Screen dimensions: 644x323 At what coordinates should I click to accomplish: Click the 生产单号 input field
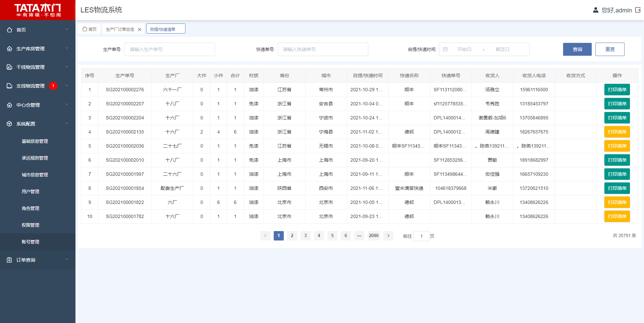click(170, 49)
